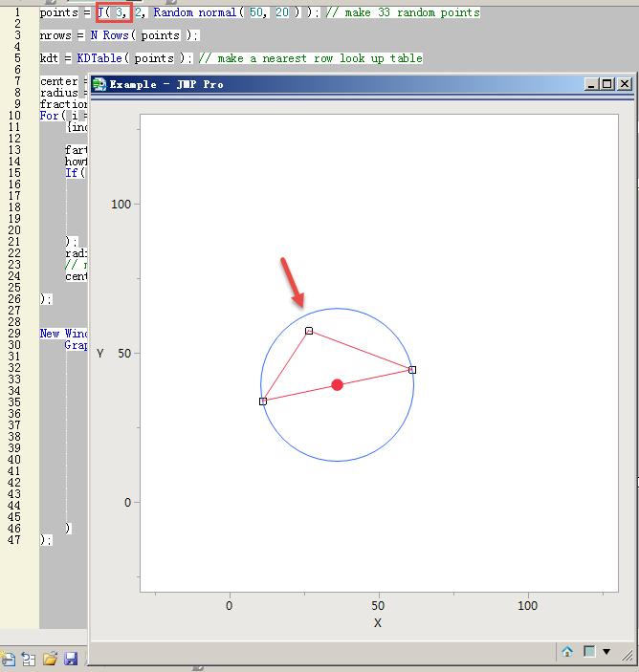Open the dropdown arrow in bottom-right status bar
The height and width of the screenshot is (672, 639).
tap(606, 651)
